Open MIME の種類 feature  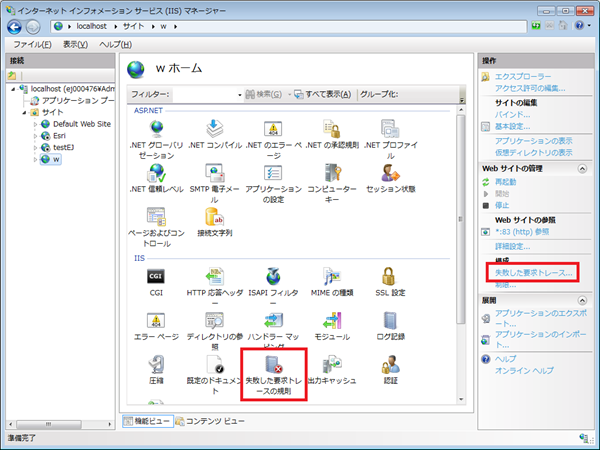[332, 282]
